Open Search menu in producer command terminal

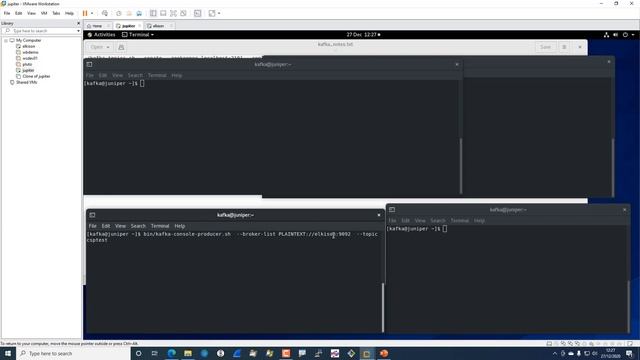click(138, 226)
